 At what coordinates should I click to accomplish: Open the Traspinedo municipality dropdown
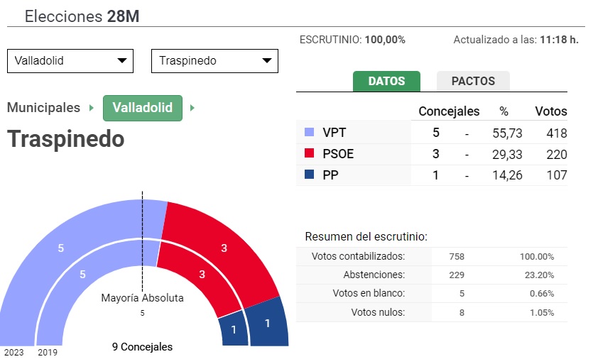click(214, 61)
